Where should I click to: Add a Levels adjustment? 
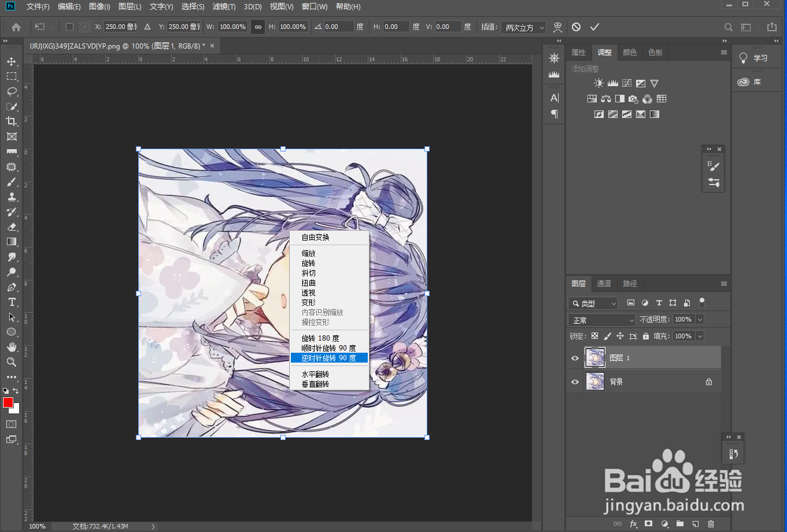click(612, 83)
